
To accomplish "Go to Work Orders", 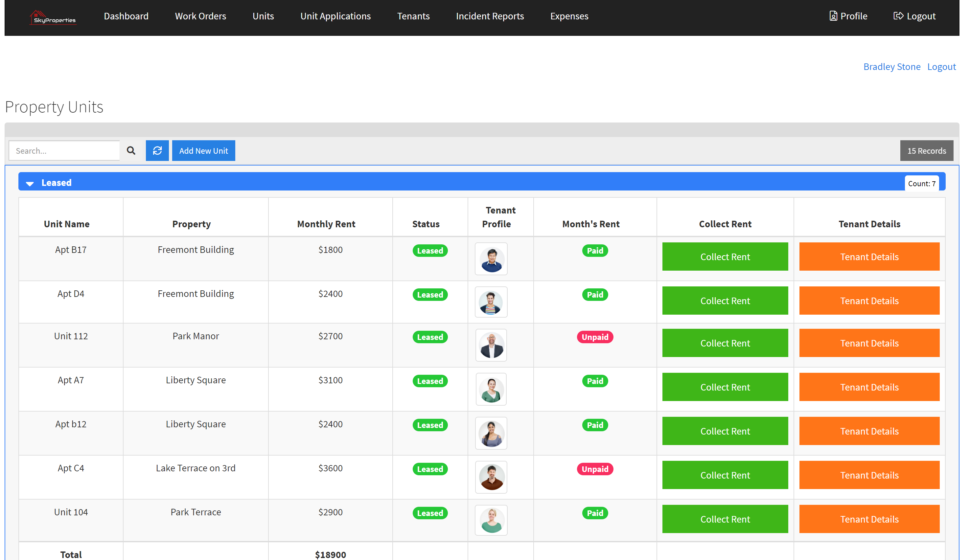I will tap(200, 16).
